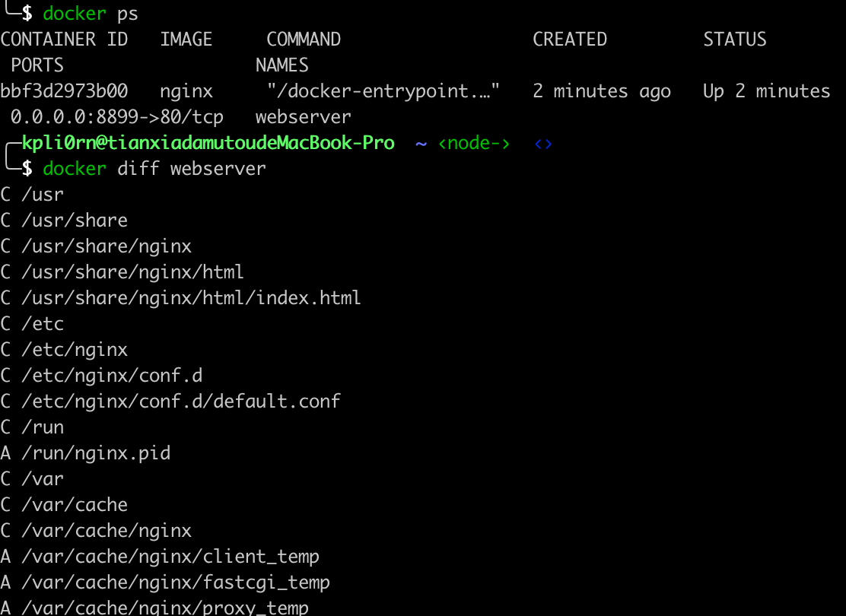Click the "2 minutes ago" created time
The height and width of the screenshot is (616, 846).
[601, 91]
